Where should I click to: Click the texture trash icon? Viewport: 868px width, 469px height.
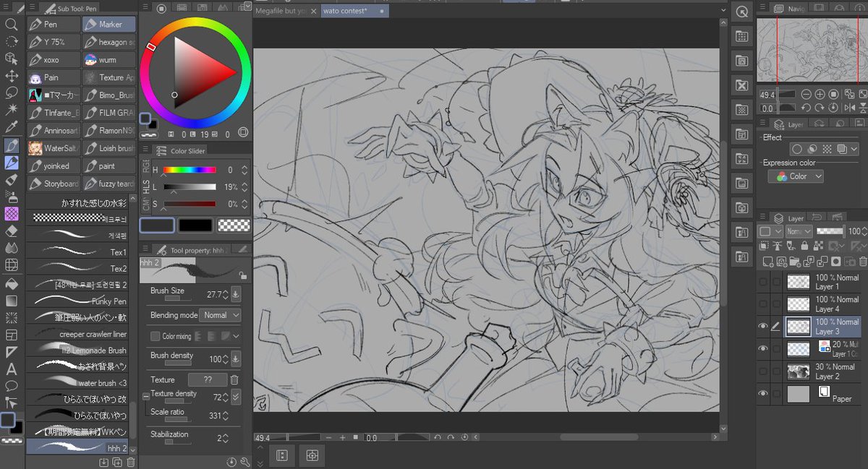coord(234,379)
